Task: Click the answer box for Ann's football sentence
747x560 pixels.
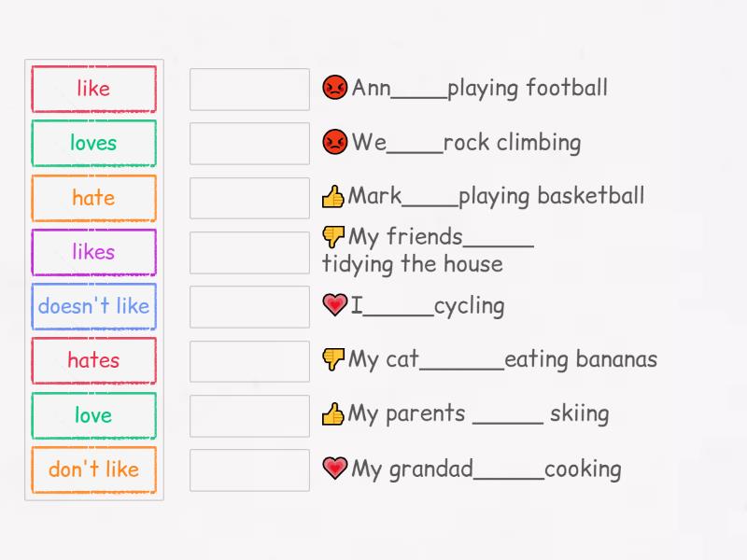Action: click(249, 89)
